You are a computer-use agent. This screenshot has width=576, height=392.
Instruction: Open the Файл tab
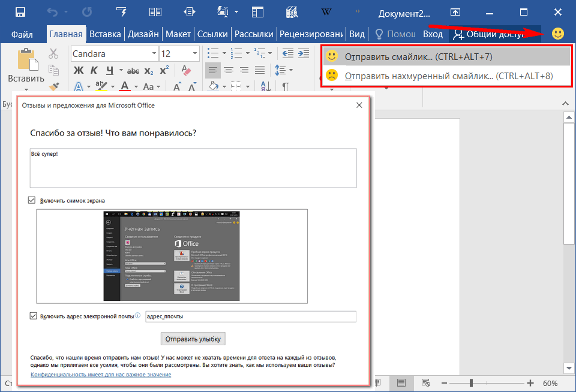22,34
